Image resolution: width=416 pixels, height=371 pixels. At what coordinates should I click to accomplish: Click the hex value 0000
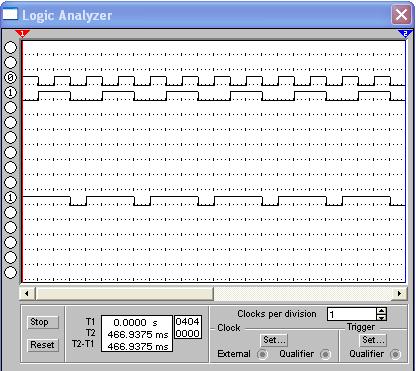coord(187,333)
